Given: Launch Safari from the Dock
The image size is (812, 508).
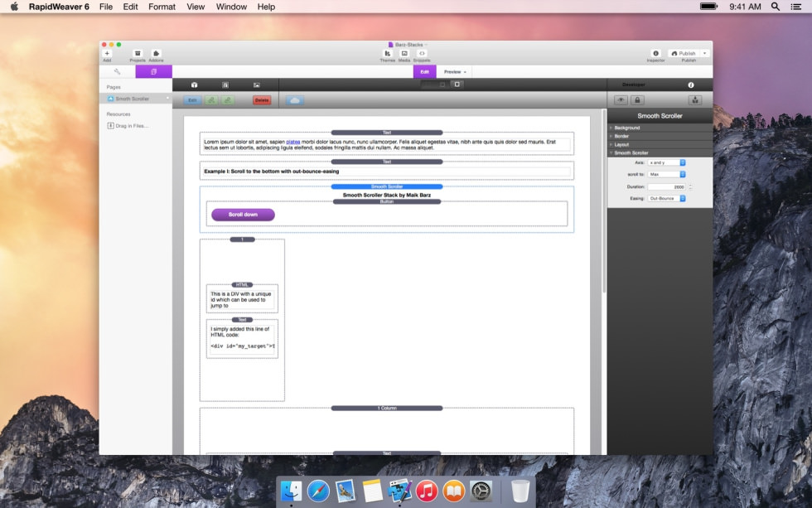Looking at the screenshot, I should (318, 491).
